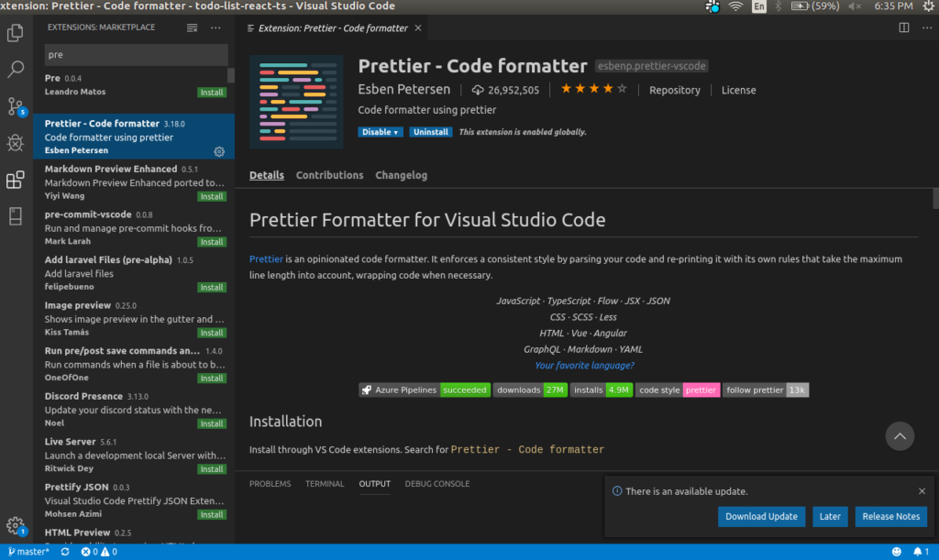
Task: Click the Later button
Action: [829, 516]
